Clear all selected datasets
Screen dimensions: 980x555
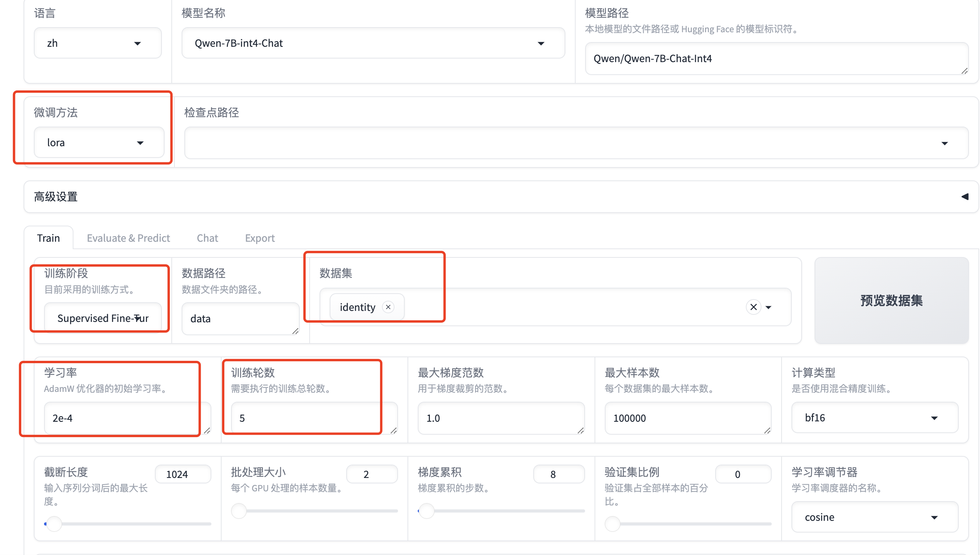click(x=753, y=307)
